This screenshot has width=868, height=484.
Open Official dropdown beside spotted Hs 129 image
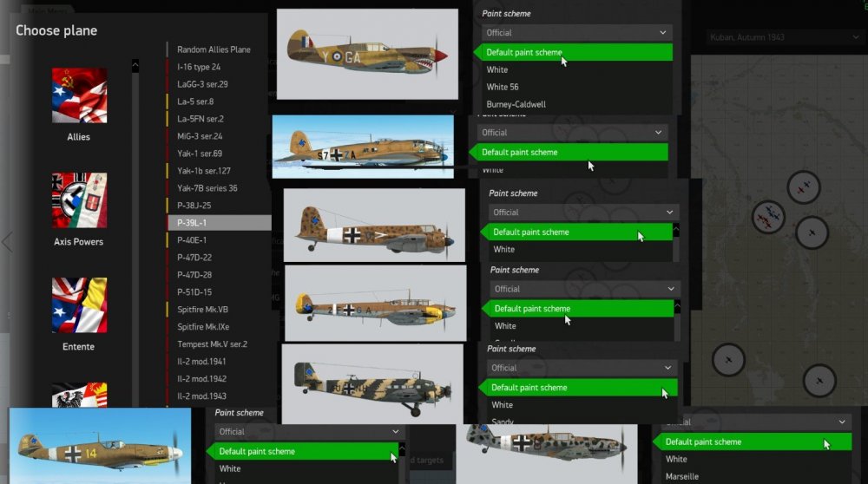point(583,213)
